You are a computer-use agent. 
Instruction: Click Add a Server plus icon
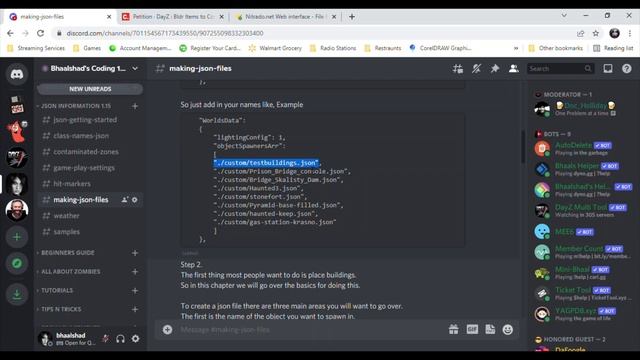17,237
